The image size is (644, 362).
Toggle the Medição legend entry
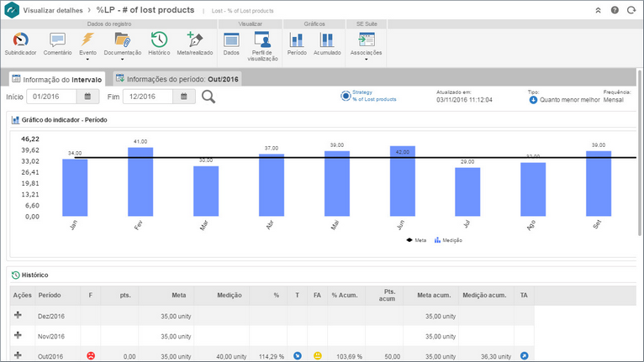pos(448,240)
